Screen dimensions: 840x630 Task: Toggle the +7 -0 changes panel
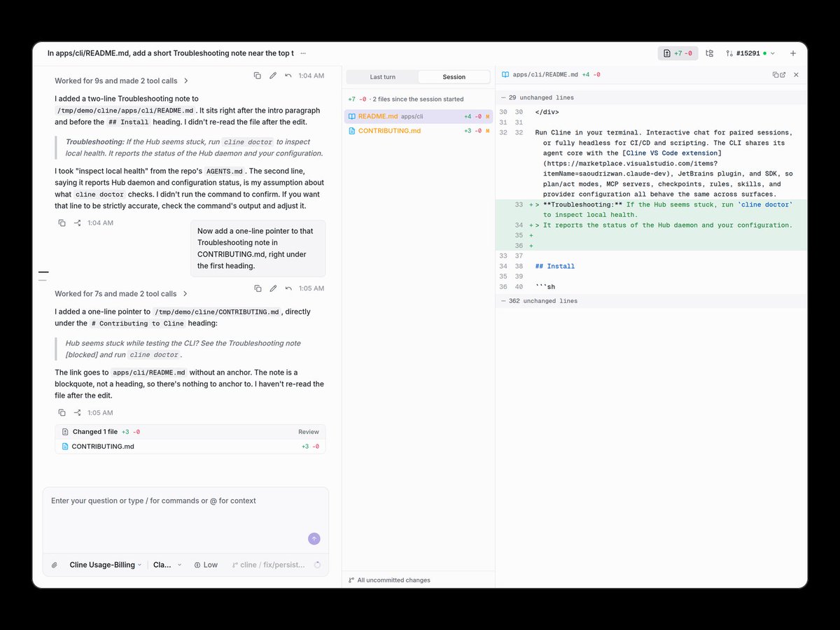[678, 53]
